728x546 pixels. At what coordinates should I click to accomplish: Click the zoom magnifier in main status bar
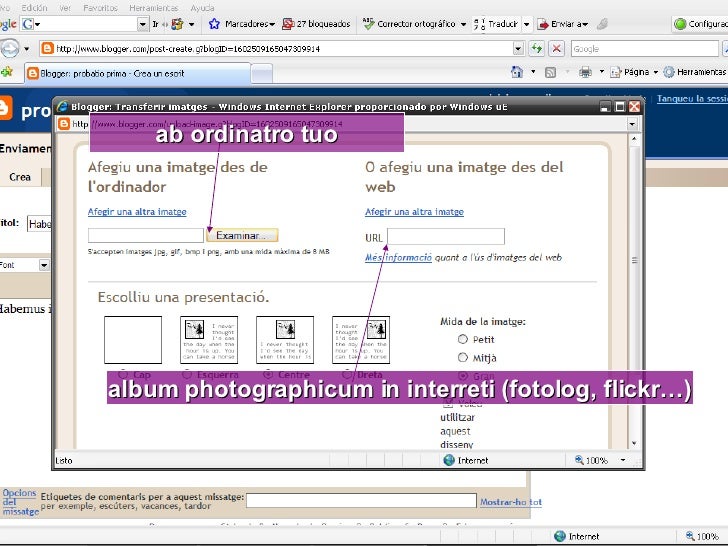pyautogui.click(x=690, y=536)
